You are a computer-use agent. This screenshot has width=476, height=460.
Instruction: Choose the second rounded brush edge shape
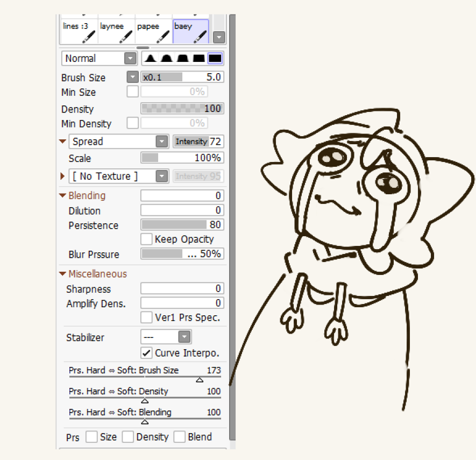tap(166, 58)
